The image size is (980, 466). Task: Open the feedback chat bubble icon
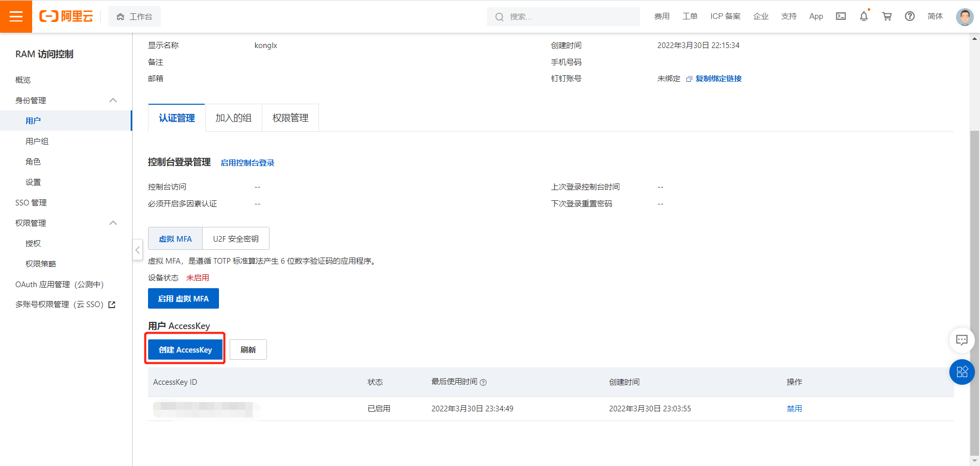pyautogui.click(x=962, y=340)
